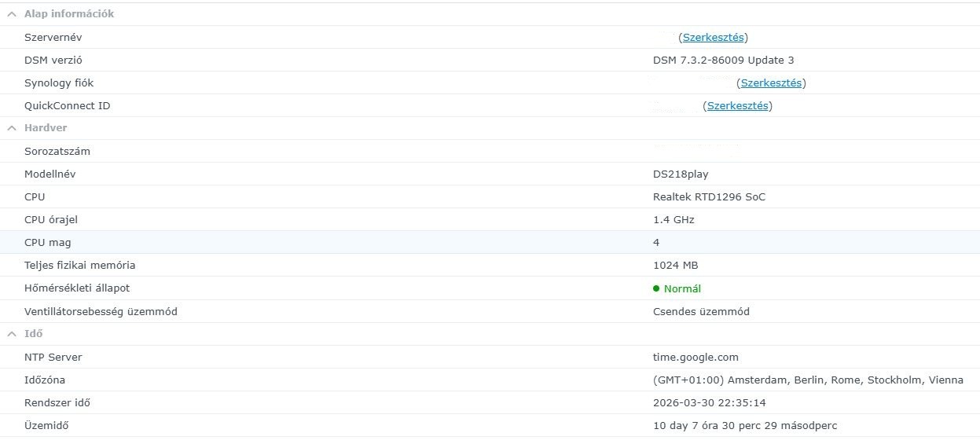Collapse the Alap információk section chevron
The image size is (980, 444).
(x=12, y=14)
